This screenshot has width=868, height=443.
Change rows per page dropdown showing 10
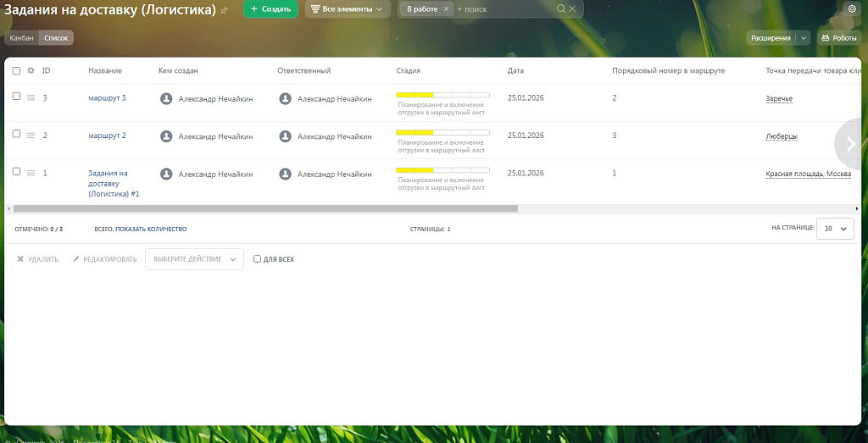[834, 229]
